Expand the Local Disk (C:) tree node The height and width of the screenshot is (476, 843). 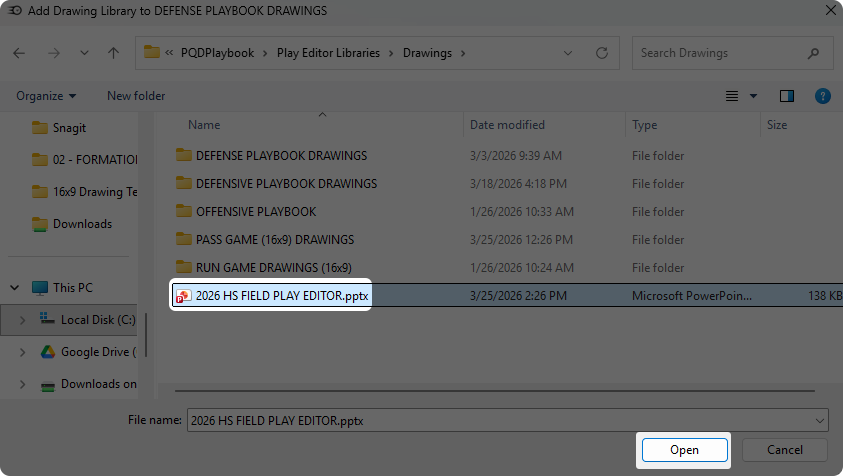23,320
